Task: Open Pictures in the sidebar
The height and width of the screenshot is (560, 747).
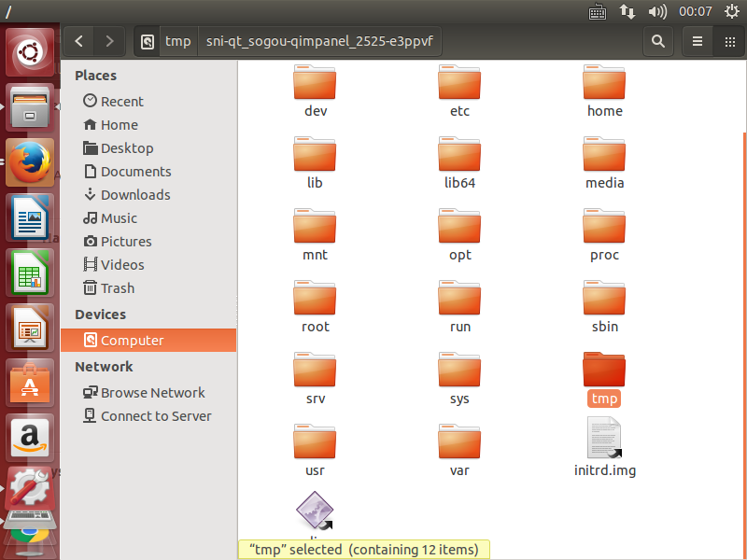Action: pos(148,242)
